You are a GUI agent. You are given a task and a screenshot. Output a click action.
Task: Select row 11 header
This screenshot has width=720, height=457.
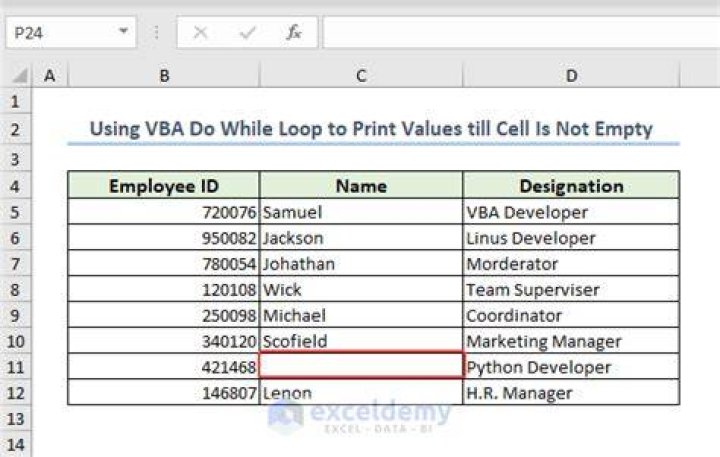point(16,367)
